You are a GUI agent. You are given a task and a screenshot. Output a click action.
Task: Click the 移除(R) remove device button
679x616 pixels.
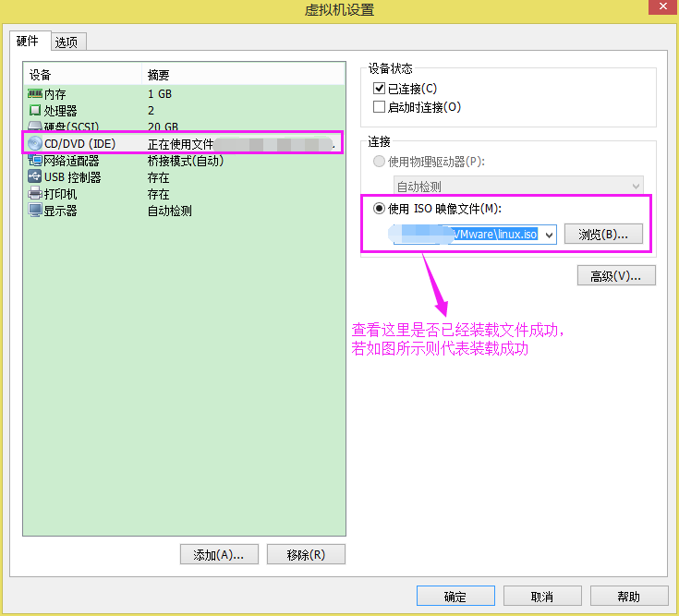click(306, 554)
